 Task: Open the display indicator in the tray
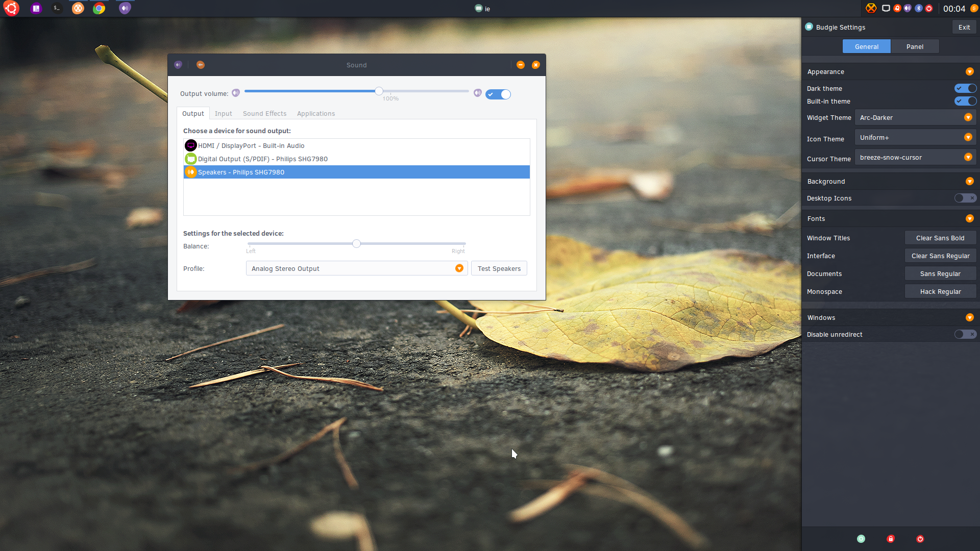[x=886, y=8]
